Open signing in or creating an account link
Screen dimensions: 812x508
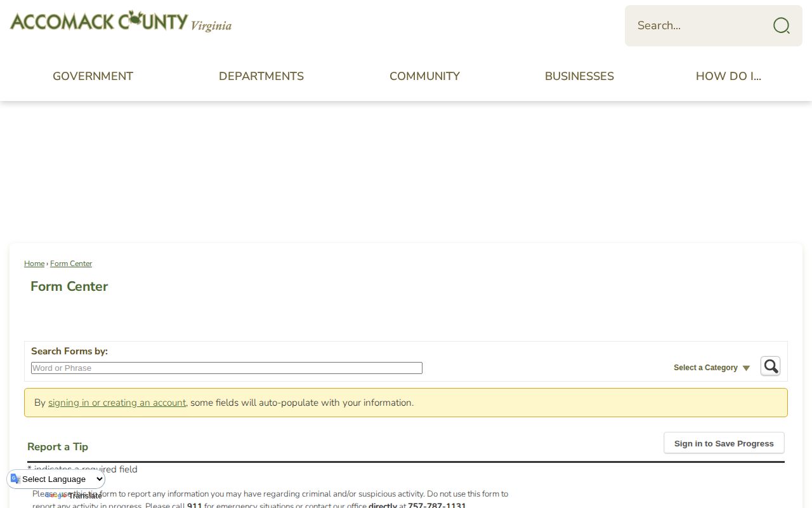[x=117, y=403]
